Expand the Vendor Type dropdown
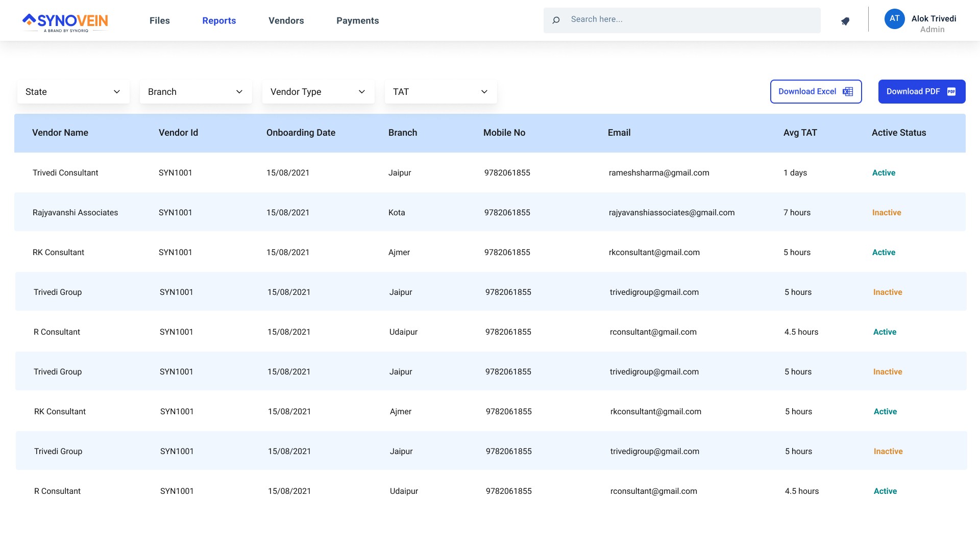This screenshot has width=980, height=551. (318, 92)
